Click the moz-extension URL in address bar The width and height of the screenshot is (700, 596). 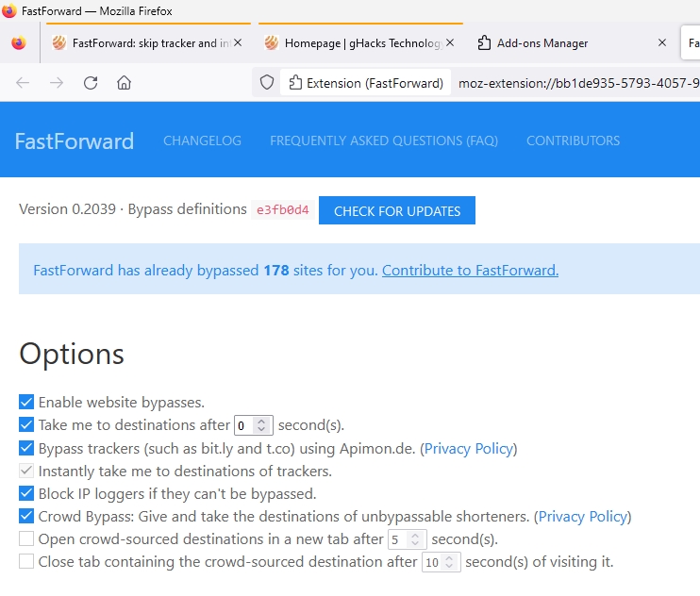pyautogui.click(x=579, y=83)
